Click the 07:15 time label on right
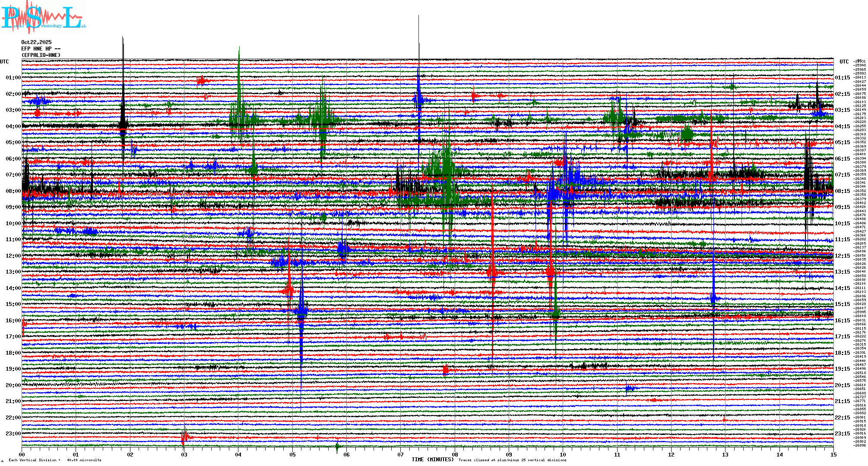Image resolution: width=868 pixels, height=466 pixels. click(842, 175)
